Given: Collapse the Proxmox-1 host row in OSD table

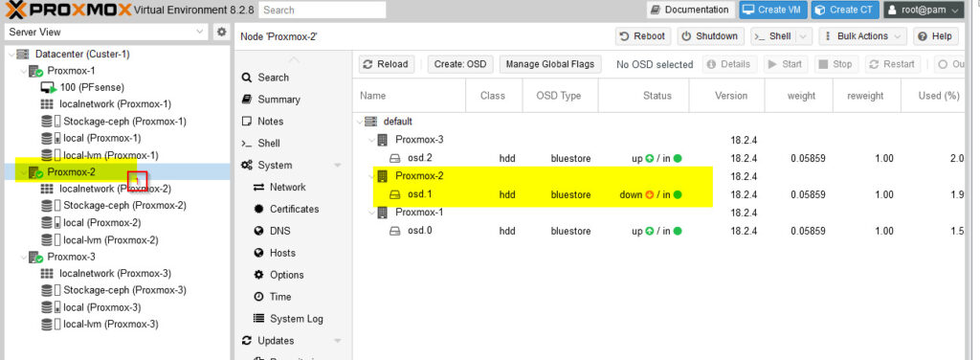Looking at the screenshot, I should coord(372,214).
